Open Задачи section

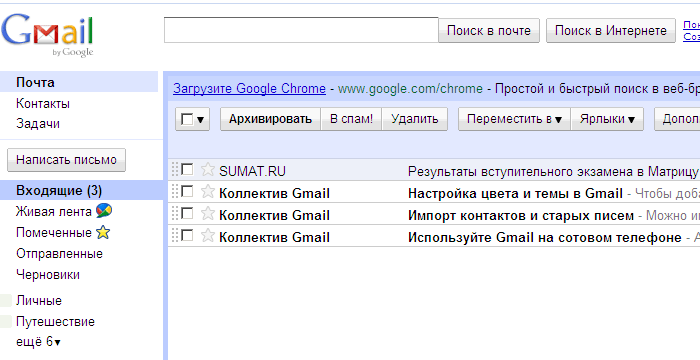tap(38, 124)
